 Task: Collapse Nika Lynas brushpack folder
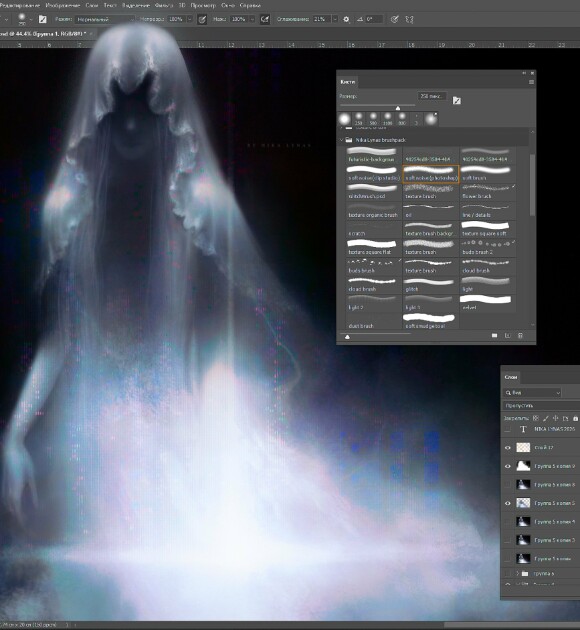(x=342, y=140)
